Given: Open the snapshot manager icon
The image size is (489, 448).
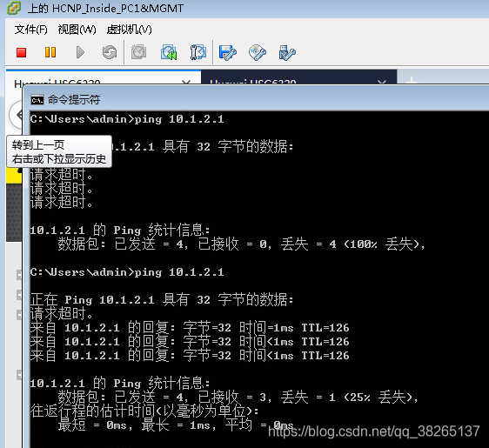Looking at the screenshot, I should pyautogui.click(x=198, y=52).
